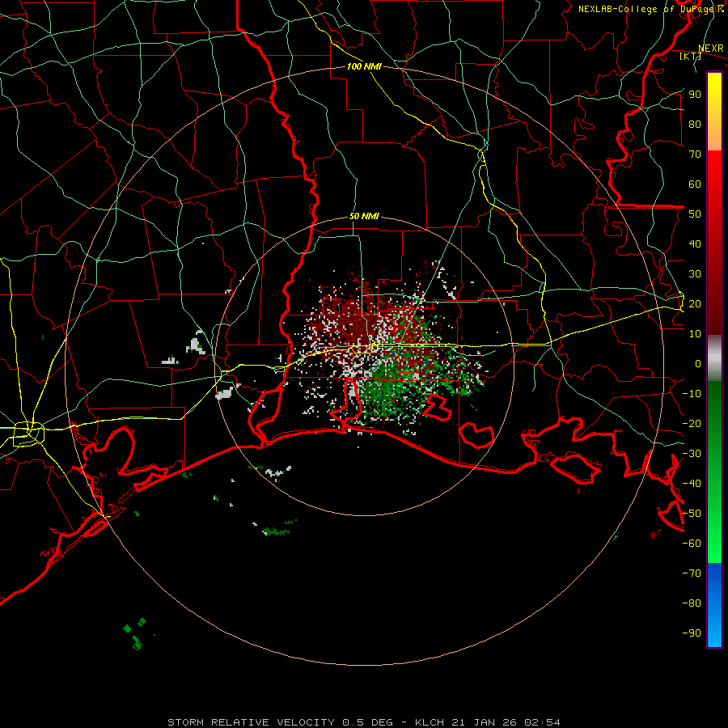Select the -50 value on the scale
Image resolution: width=728 pixels, height=728 pixels.
[x=692, y=514]
